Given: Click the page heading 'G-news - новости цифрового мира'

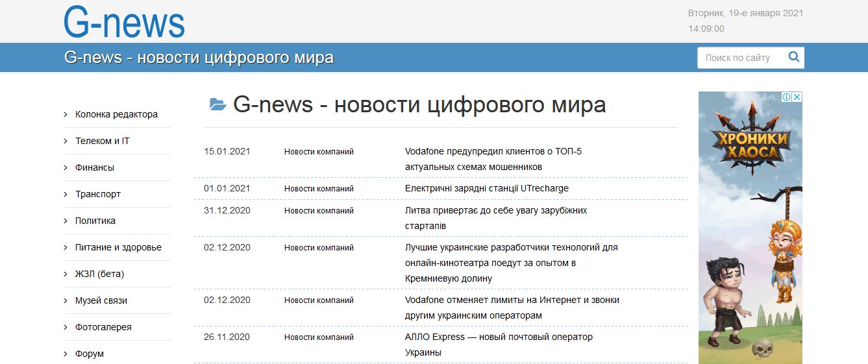Looking at the screenshot, I should point(419,104).
